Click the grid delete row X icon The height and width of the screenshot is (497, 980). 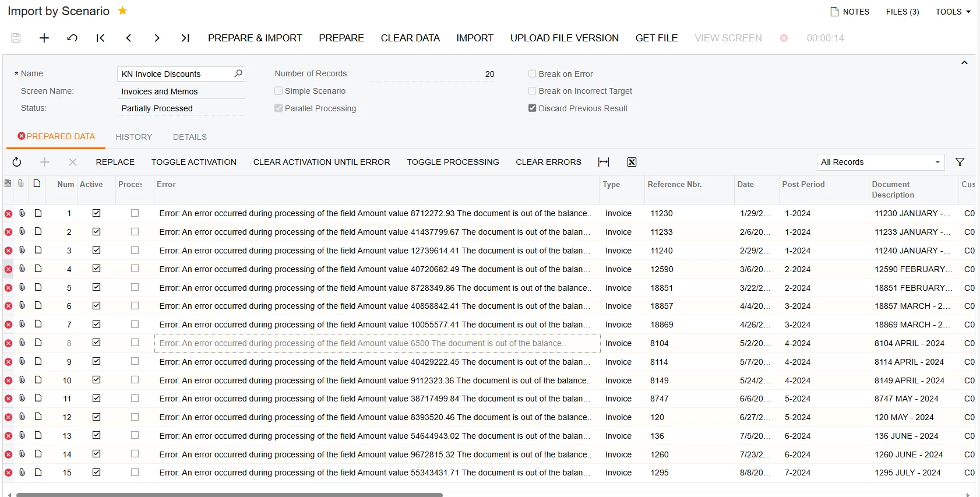73,162
